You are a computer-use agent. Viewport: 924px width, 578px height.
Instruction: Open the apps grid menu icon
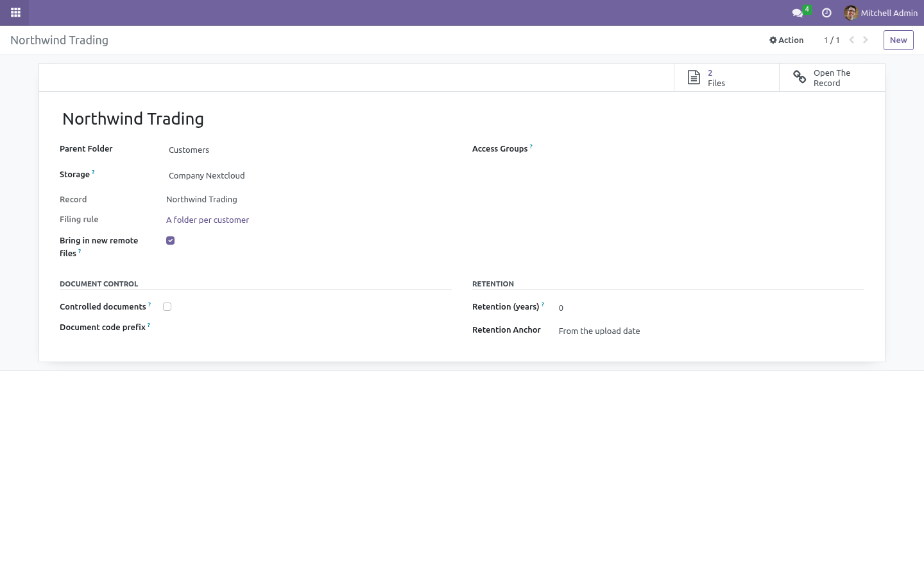(x=15, y=12)
